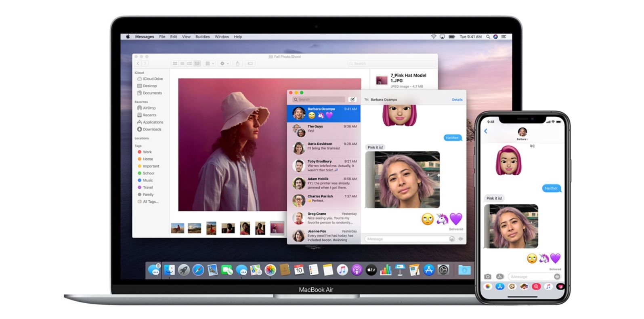Screen dimensions: 644x319
Task: Open Finder from the Dock
Action: (169, 270)
